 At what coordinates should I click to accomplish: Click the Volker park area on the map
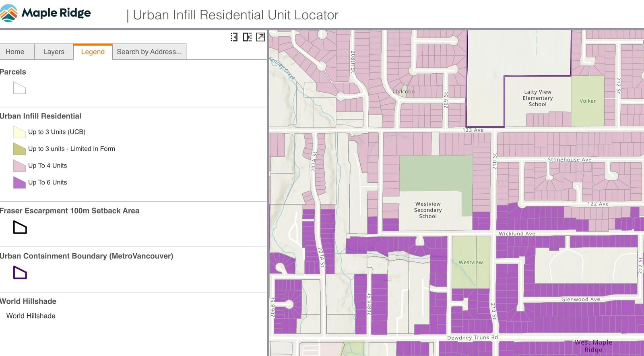point(588,101)
